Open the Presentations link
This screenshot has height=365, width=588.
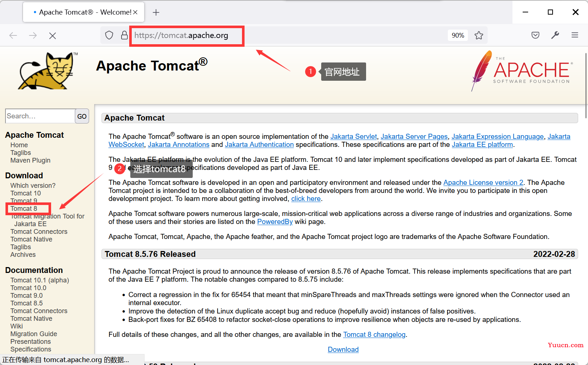[x=30, y=342]
